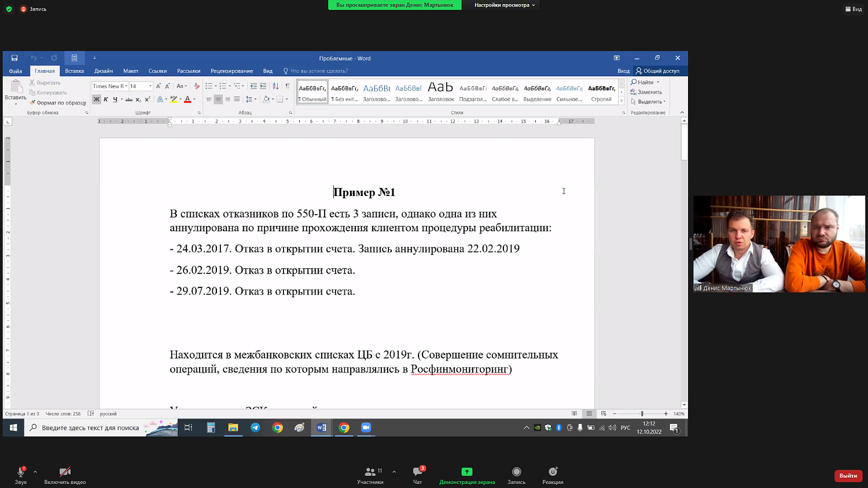Switch to the Ссылки tab
The width and height of the screenshot is (868, 488).
click(157, 71)
